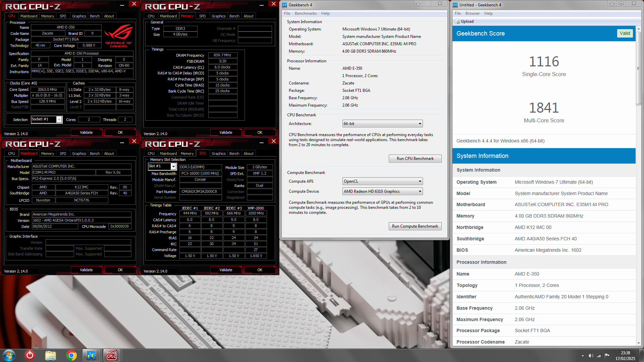
Task: Open Help menu in Untitled Geekbench window
Action: (x=488, y=13)
